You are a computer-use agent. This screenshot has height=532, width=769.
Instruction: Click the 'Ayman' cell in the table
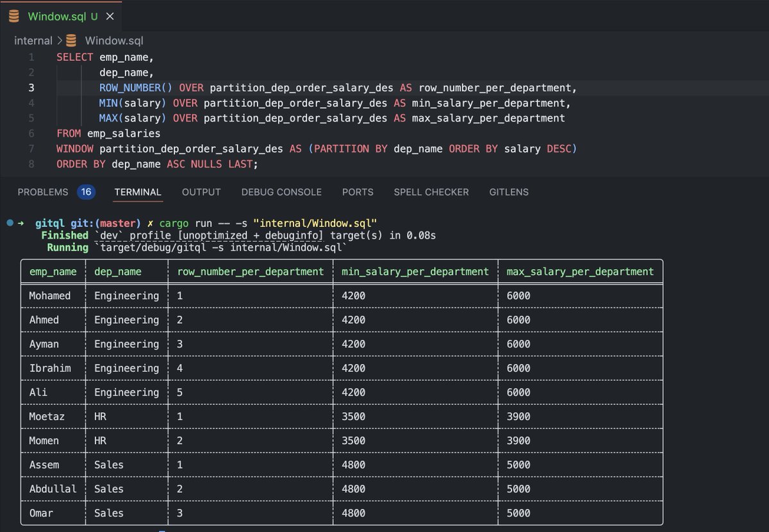44,344
